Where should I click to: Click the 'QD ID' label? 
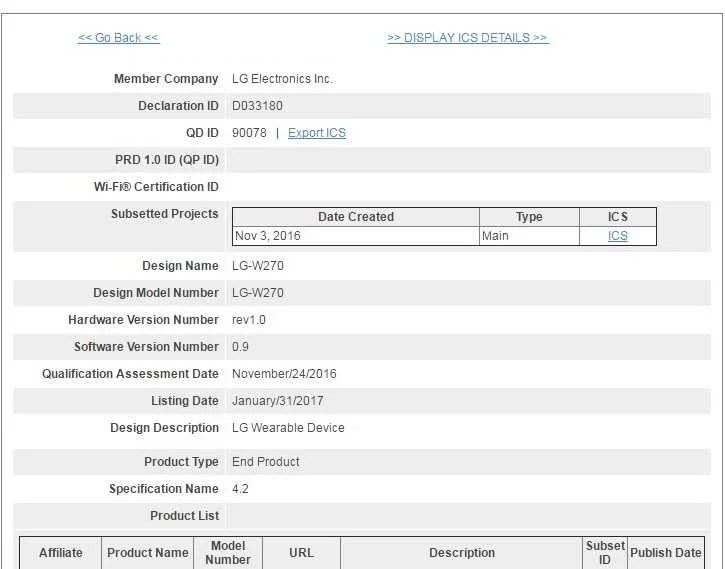click(x=202, y=133)
